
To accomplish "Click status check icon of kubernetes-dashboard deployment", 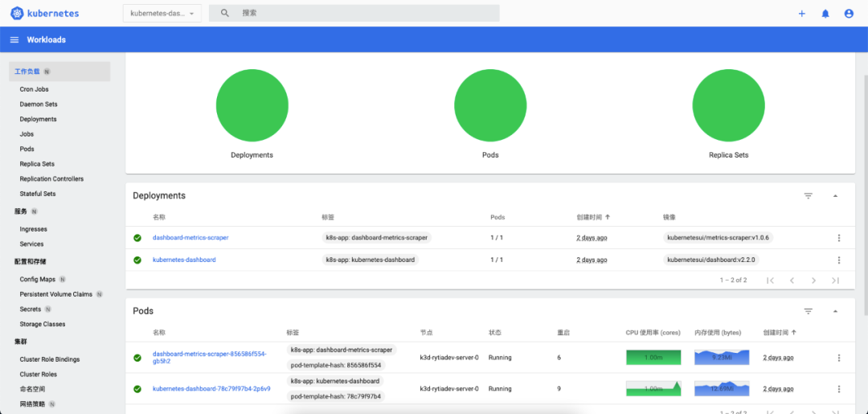I will coord(137,260).
